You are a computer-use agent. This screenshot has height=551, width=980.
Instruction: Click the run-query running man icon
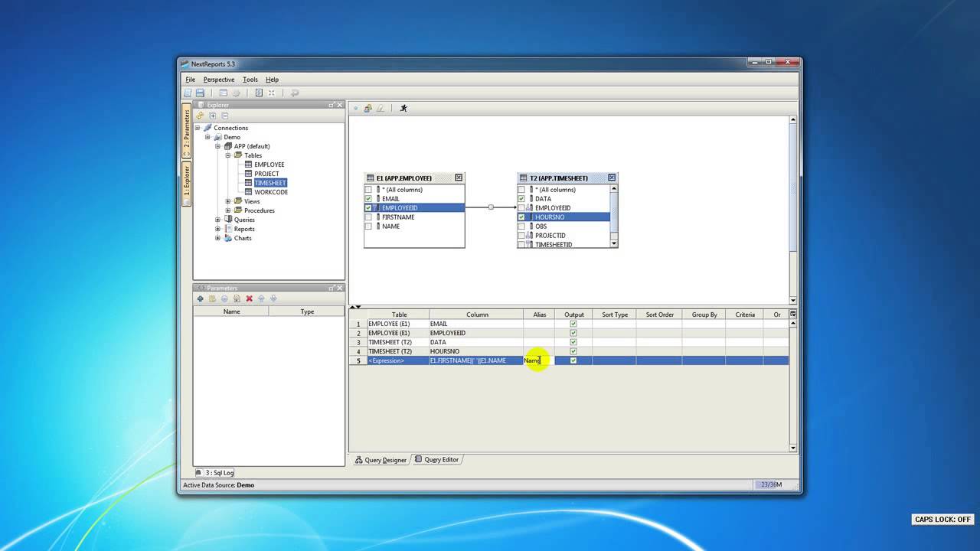403,108
